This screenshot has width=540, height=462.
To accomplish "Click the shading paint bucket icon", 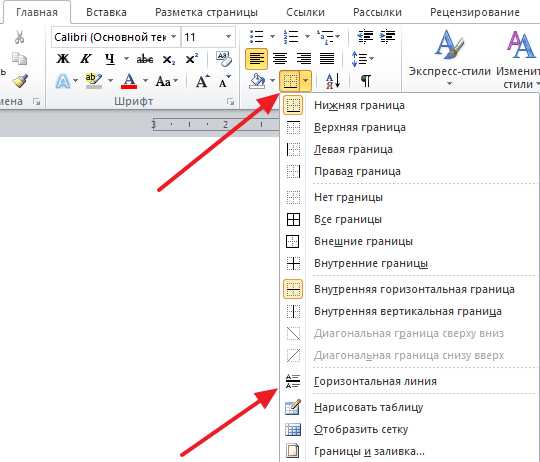I will click(x=257, y=81).
